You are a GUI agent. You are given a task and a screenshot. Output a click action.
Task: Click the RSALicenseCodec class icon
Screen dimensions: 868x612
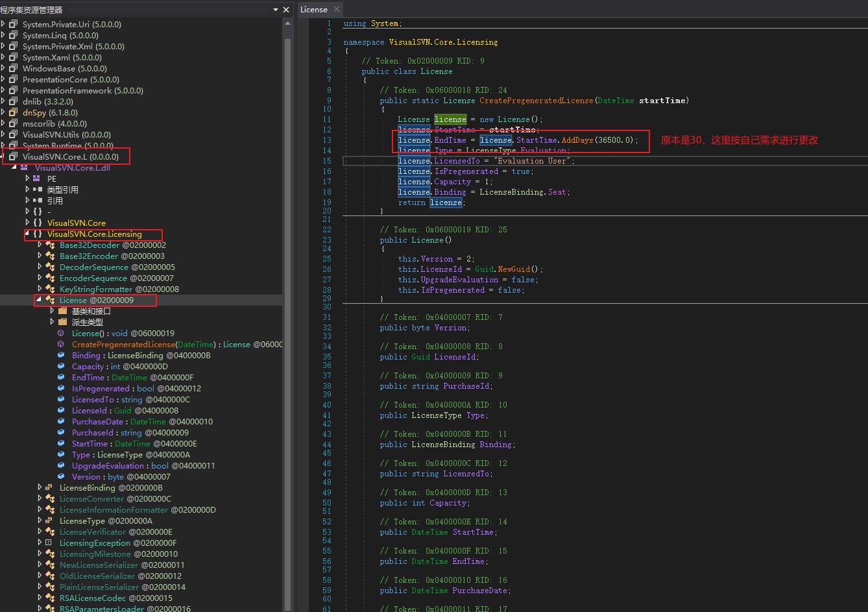click(x=50, y=598)
